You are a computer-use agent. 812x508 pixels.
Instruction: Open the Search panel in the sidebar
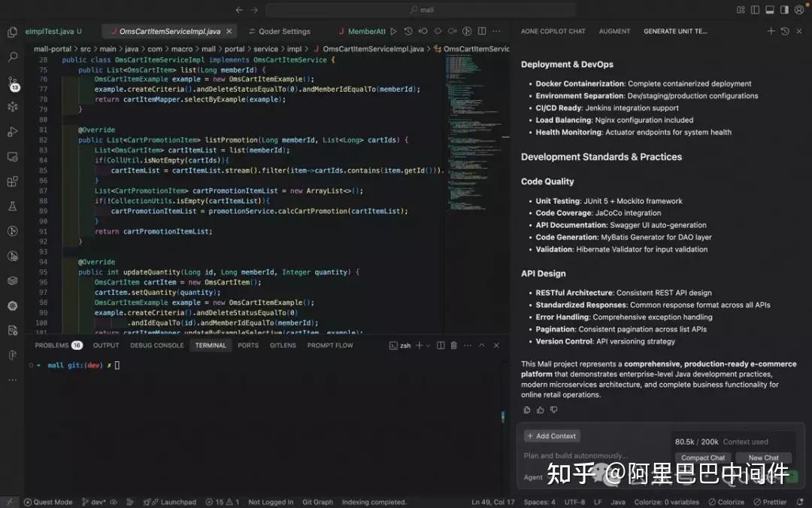12,56
